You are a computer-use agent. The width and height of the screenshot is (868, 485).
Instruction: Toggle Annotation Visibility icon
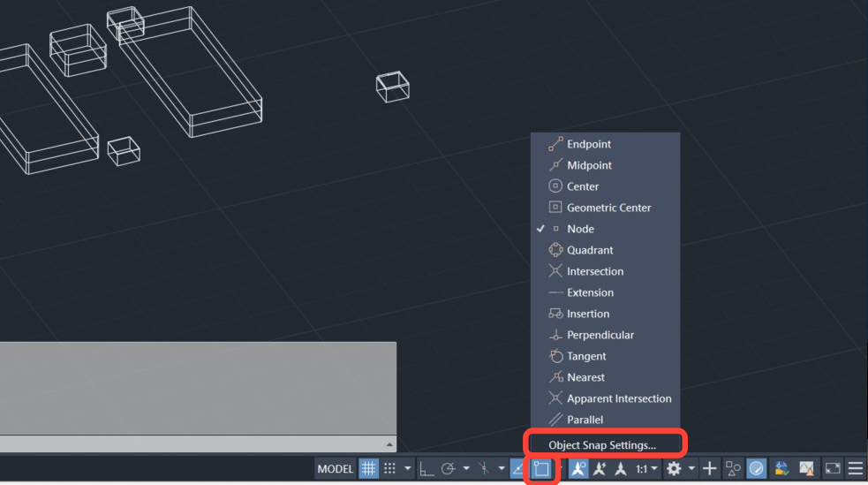point(577,468)
